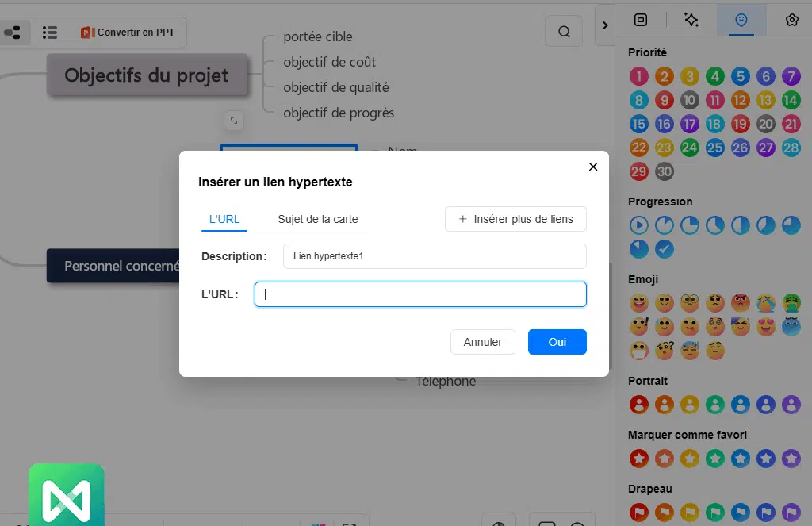Confirm with the Oui button

[x=557, y=342]
